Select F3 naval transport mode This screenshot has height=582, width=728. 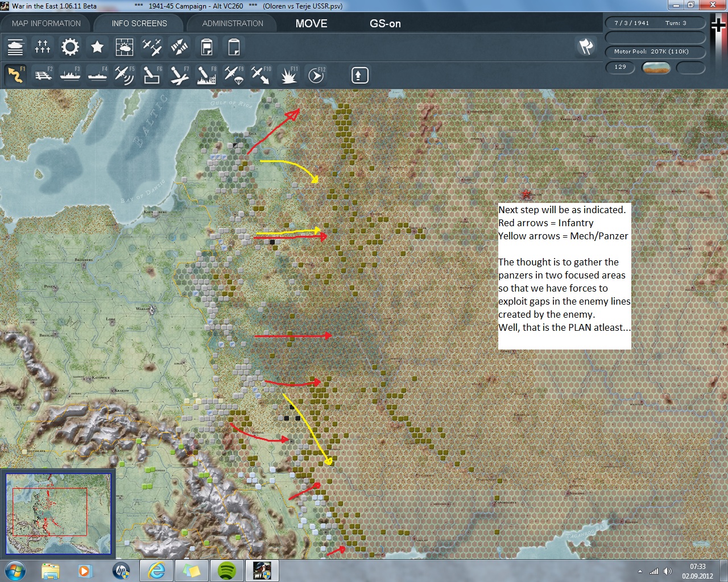70,75
